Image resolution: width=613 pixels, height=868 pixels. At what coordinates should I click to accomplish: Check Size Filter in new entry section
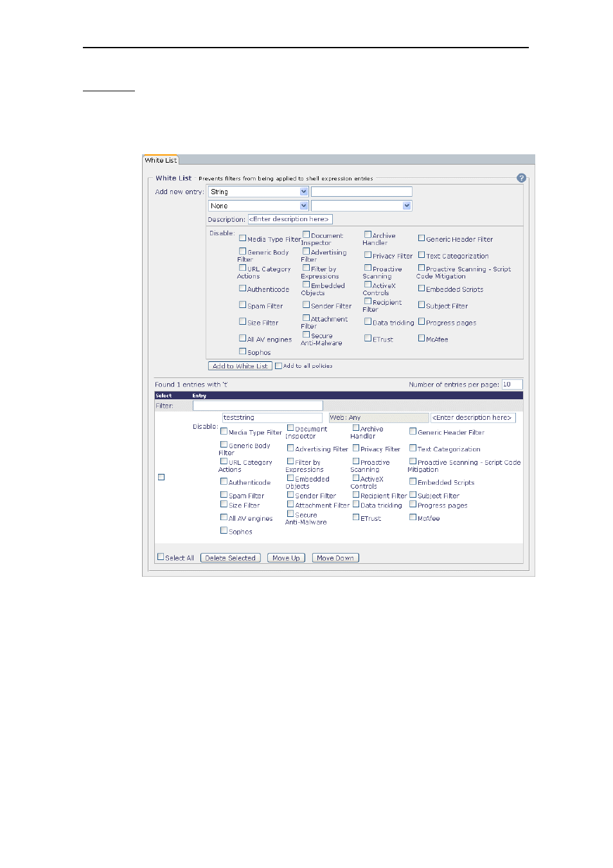pyautogui.click(x=243, y=321)
